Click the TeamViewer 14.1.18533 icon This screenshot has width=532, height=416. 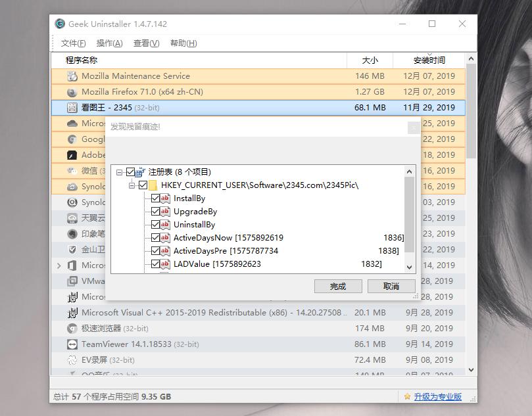point(72,344)
